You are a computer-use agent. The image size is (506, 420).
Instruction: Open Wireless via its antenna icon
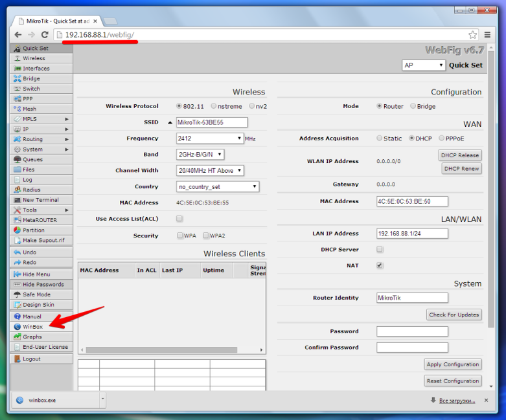17,59
